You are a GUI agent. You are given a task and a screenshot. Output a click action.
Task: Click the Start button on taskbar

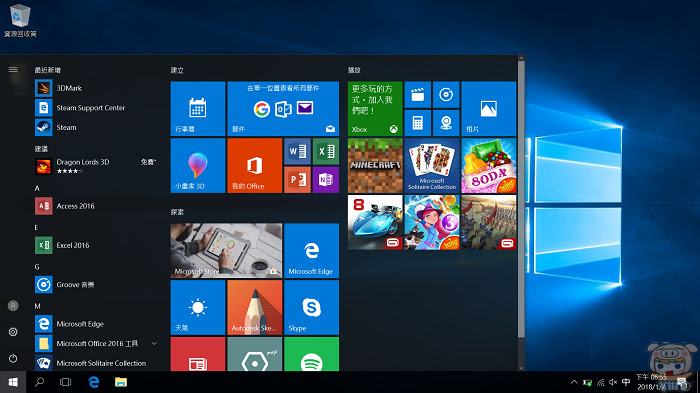13,382
